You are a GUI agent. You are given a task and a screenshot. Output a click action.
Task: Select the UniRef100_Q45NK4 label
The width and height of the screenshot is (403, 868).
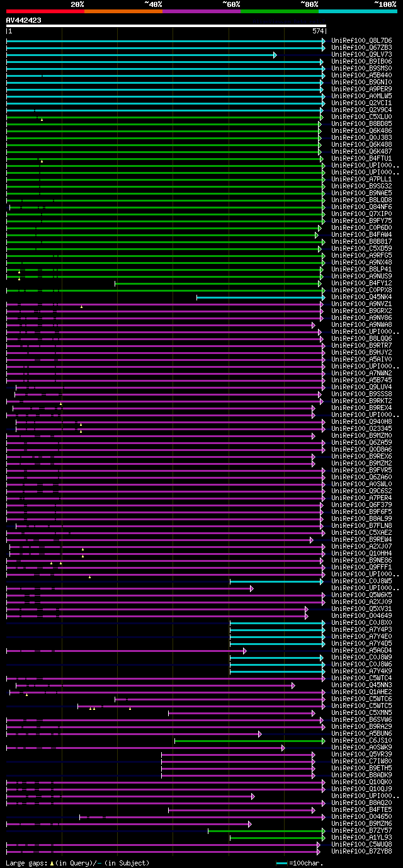point(361,297)
